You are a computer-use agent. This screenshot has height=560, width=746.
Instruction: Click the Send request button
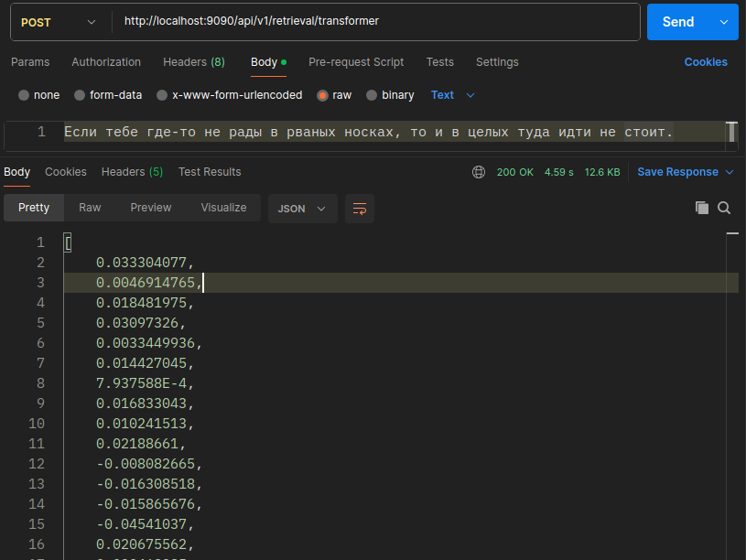[x=677, y=22]
